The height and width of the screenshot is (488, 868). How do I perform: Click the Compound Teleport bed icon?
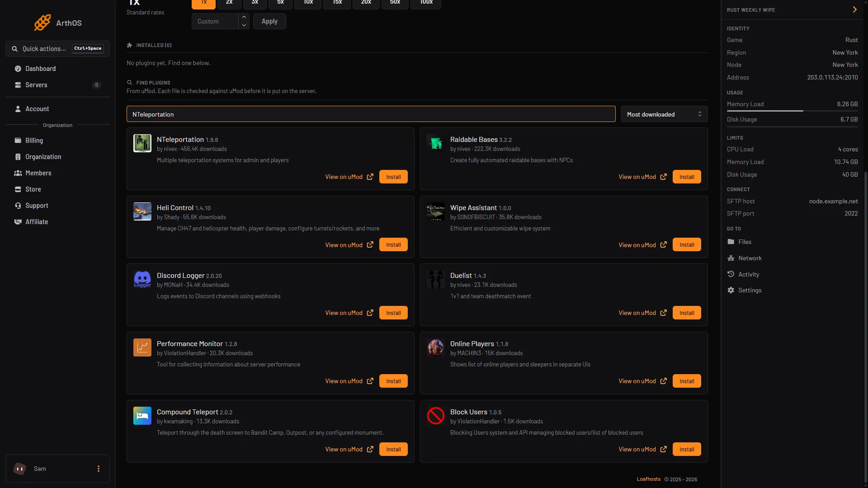point(142,416)
